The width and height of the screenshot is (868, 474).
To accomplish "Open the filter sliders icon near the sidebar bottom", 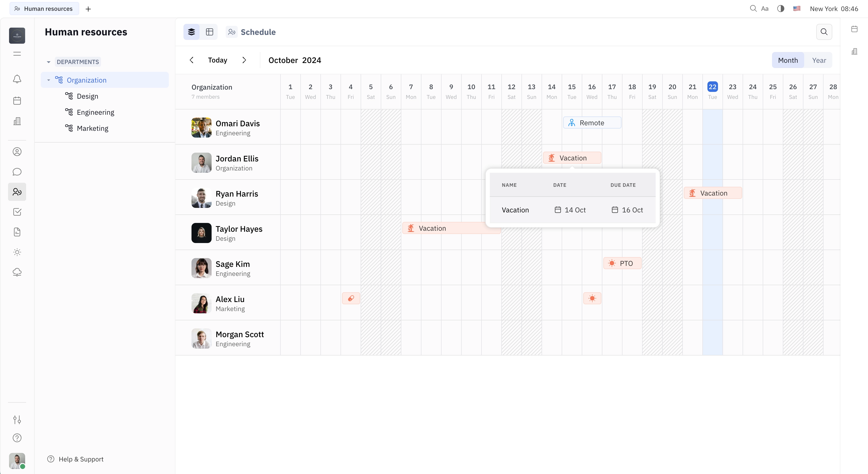I will tap(17, 420).
